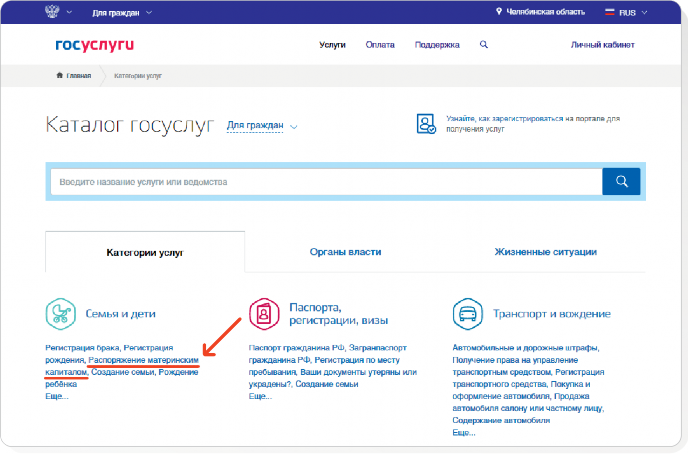Open the Услуги menu item

(332, 45)
